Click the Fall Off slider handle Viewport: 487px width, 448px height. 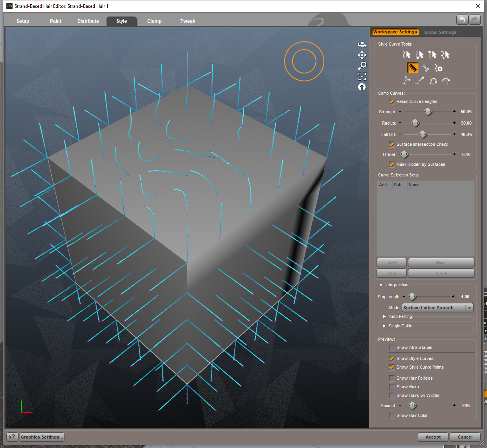coord(423,134)
